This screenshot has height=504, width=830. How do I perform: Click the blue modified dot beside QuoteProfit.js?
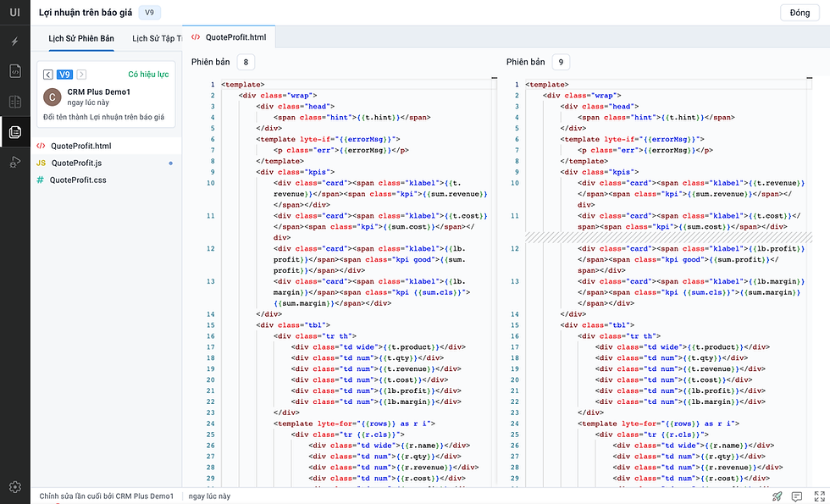click(170, 163)
